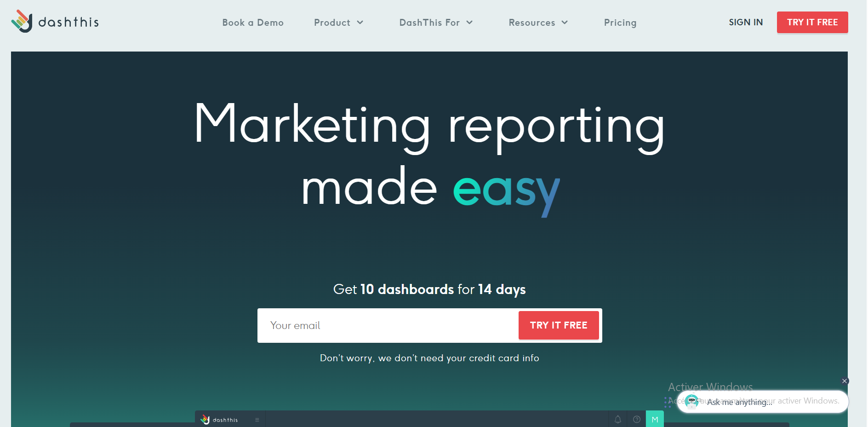Image resolution: width=868 pixels, height=427 pixels.
Task: Click the Activer Windows watermark area
Action: pyautogui.click(x=709, y=387)
